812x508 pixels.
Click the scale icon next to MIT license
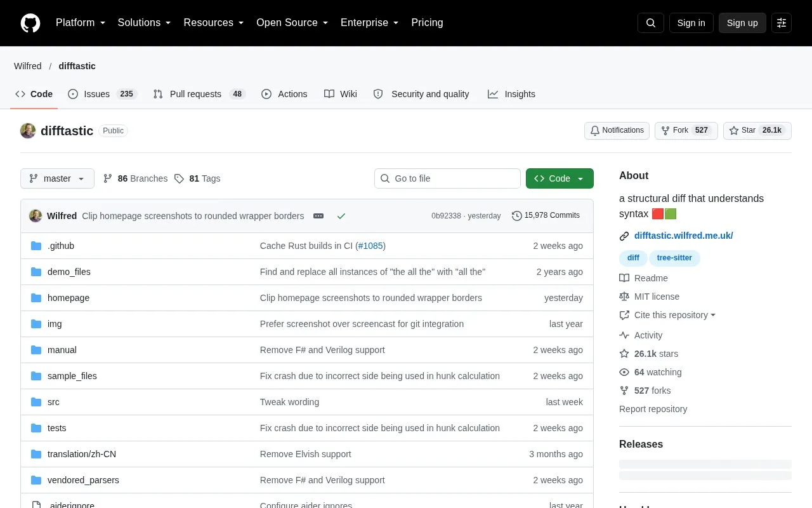point(624,297)
